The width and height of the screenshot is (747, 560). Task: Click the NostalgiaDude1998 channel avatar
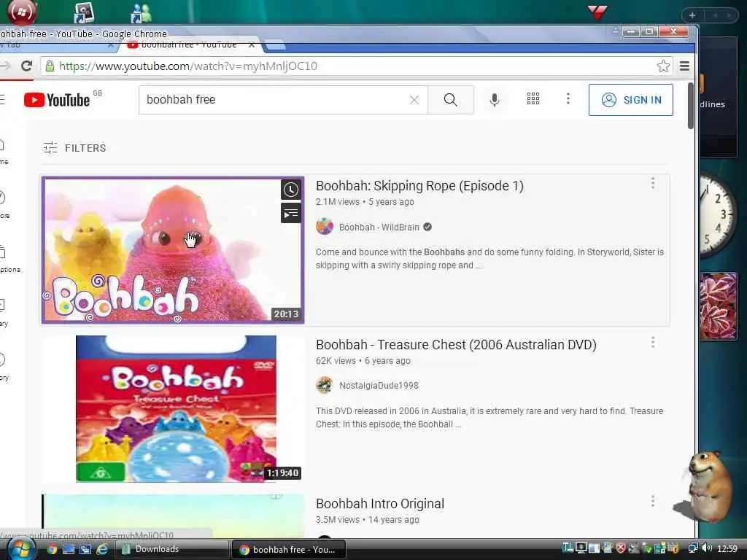(x=325, y=385)
